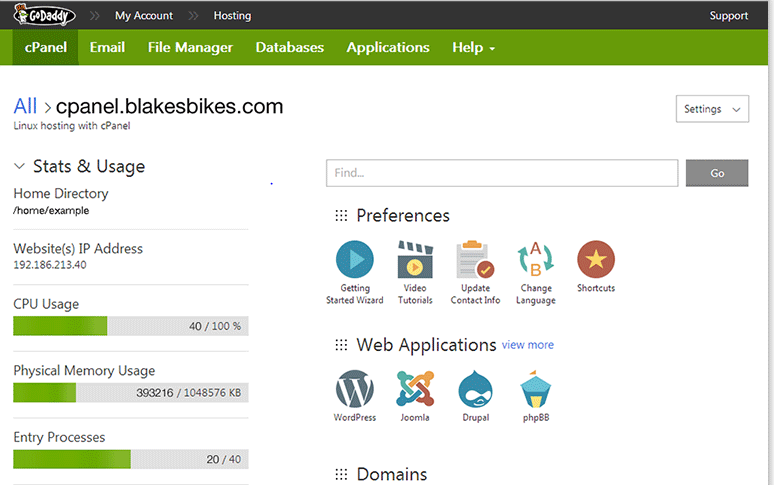Click the Physical Memory Usage bar

[131, 393]
